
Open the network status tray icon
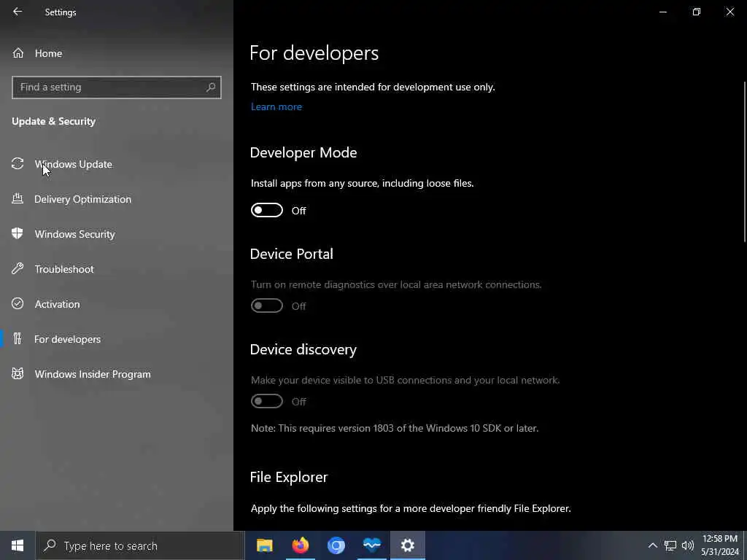[x=670, y=545]
